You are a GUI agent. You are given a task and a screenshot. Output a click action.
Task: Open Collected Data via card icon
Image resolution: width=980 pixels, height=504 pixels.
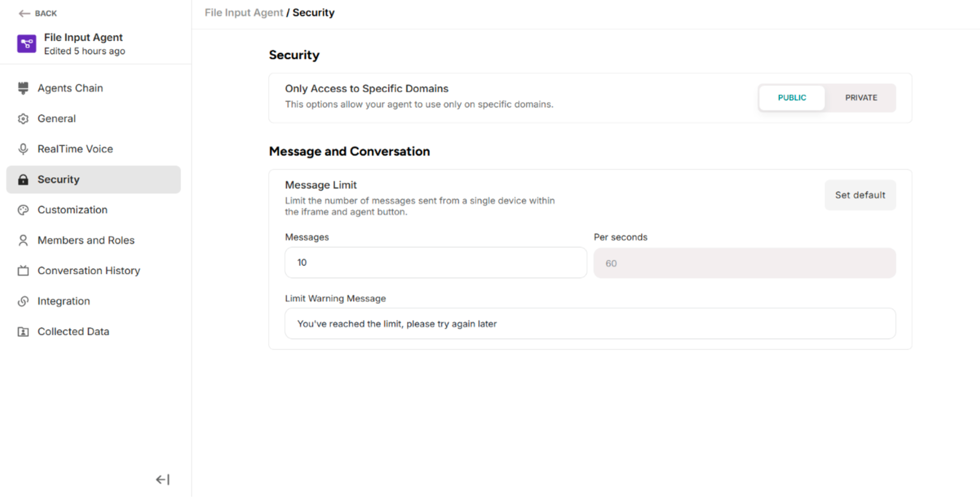point(24,331)
